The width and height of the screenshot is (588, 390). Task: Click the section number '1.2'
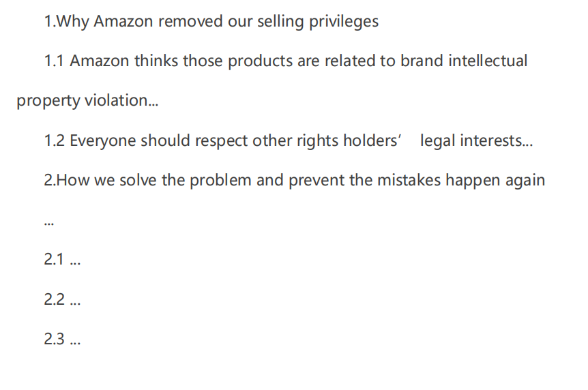(x=55, y=140)
